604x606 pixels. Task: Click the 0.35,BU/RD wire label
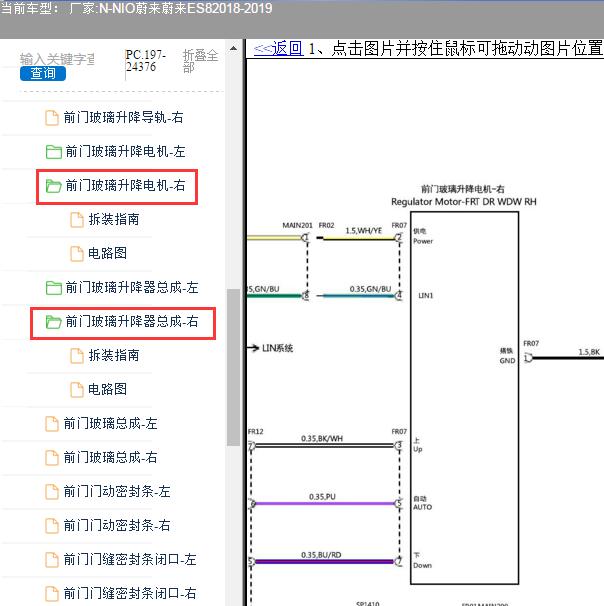321,555
